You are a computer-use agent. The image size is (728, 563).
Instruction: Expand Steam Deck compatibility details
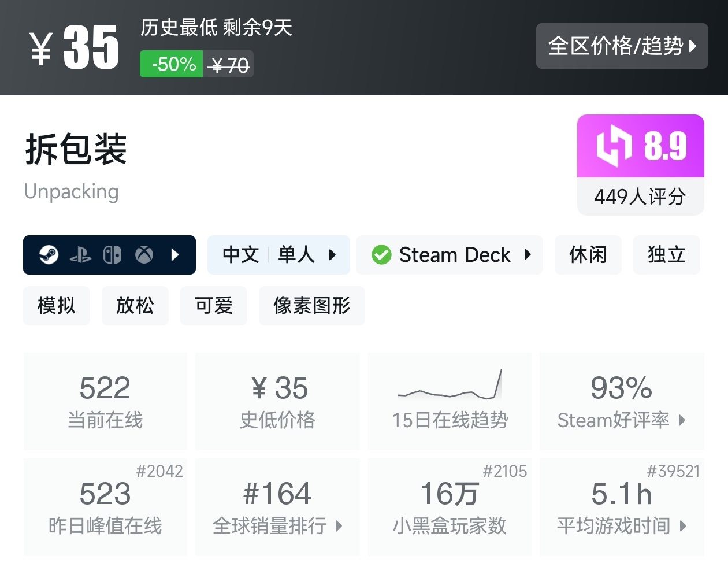[x=528, y=254]
